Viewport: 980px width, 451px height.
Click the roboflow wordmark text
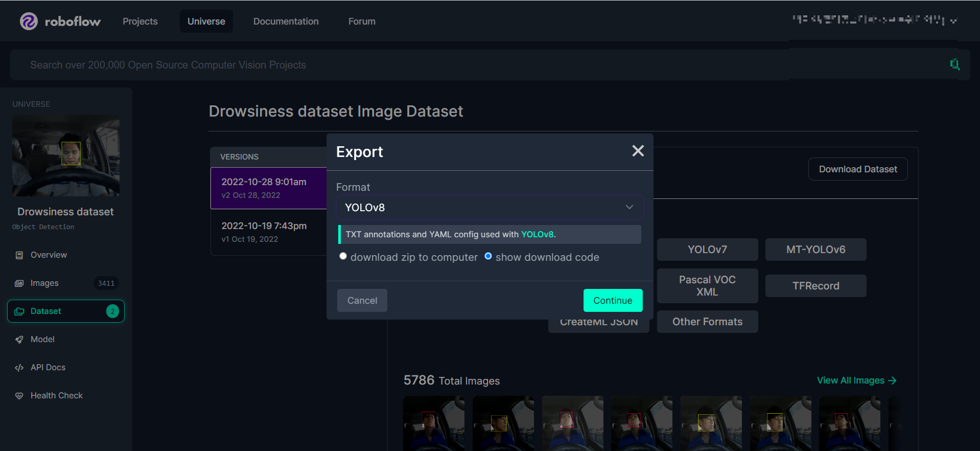(73, 21)
